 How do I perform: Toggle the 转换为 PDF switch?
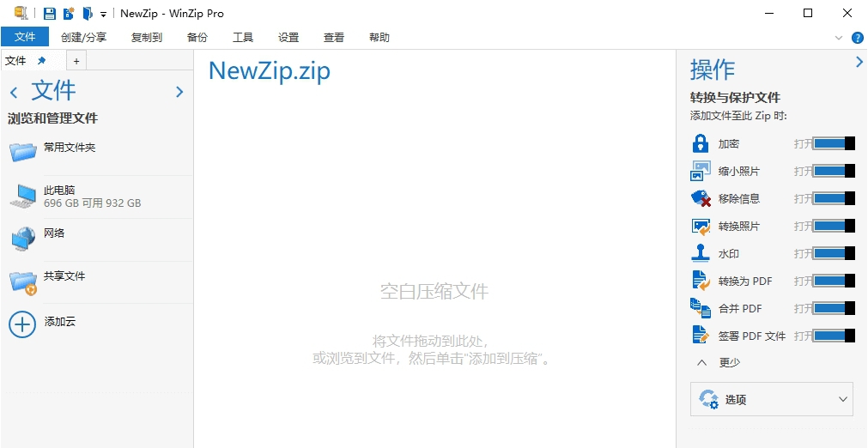pos(834,281)
